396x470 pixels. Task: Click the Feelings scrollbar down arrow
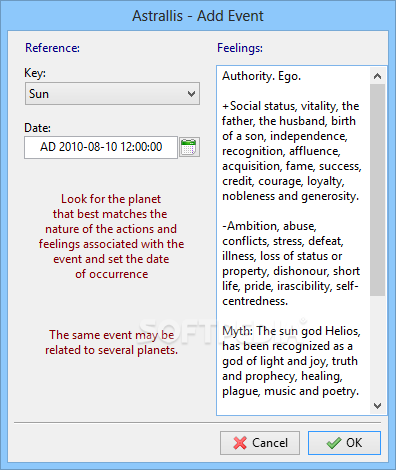coord(377,406)
